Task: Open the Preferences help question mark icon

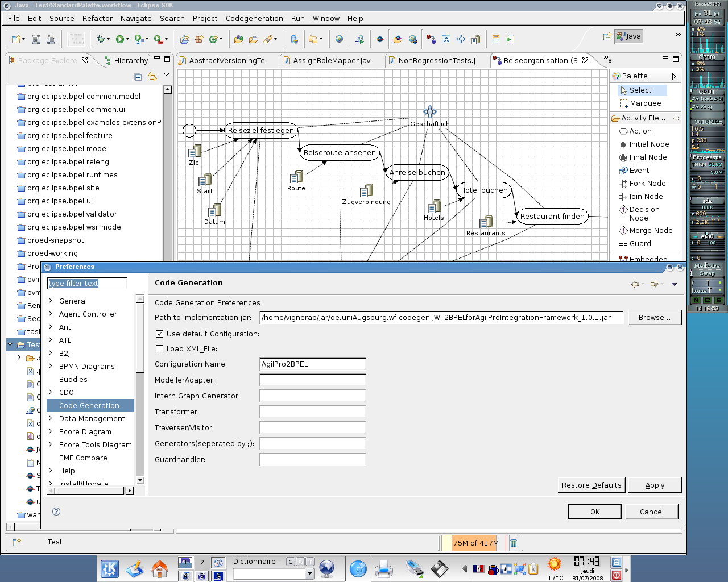Action: pyautogui.click(x=56, y=512)
